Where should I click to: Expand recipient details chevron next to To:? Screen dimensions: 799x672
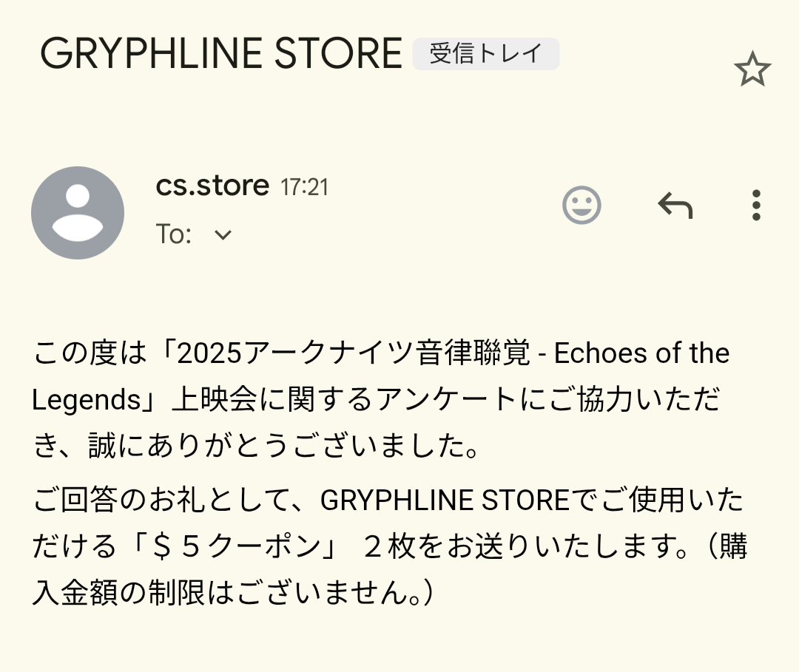click(x=223, y=235)
